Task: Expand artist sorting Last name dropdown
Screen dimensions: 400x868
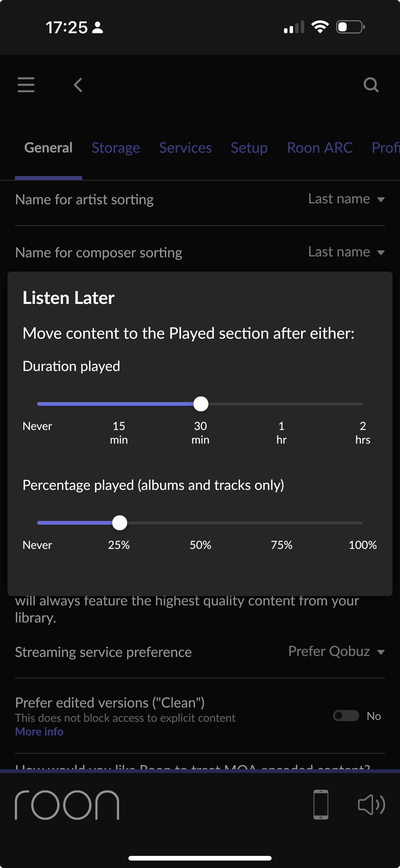Action: pyautogui.click(x=346, y=199)
